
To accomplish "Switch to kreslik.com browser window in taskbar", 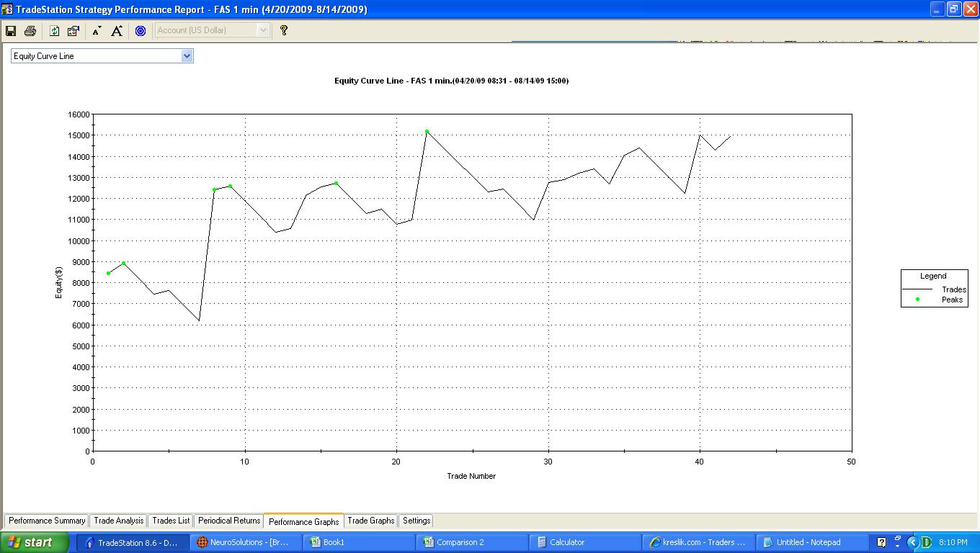I will click(x=699, y=542).
